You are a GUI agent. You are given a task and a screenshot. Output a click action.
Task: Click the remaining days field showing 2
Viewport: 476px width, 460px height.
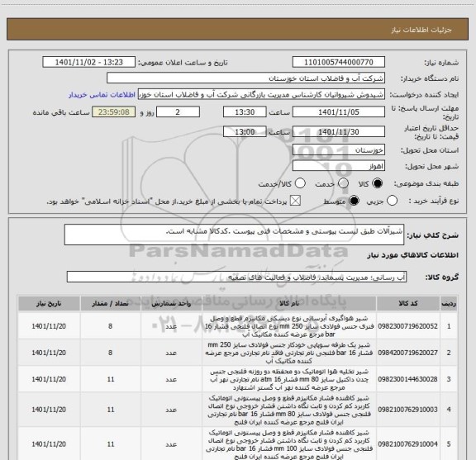(178, 112)
